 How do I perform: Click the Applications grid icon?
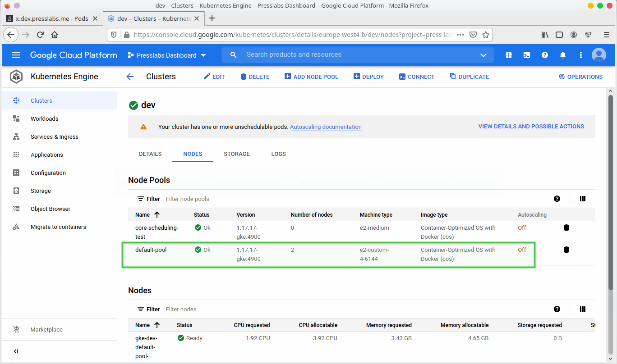click(x=16, y=155)
